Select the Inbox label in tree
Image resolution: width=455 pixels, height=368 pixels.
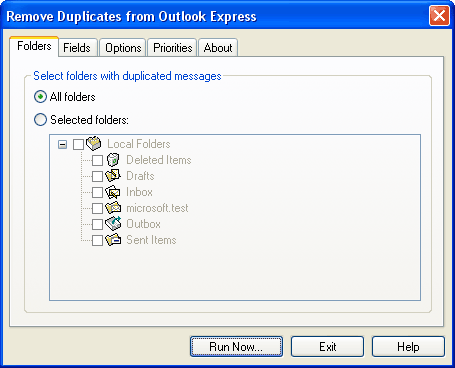139,192
